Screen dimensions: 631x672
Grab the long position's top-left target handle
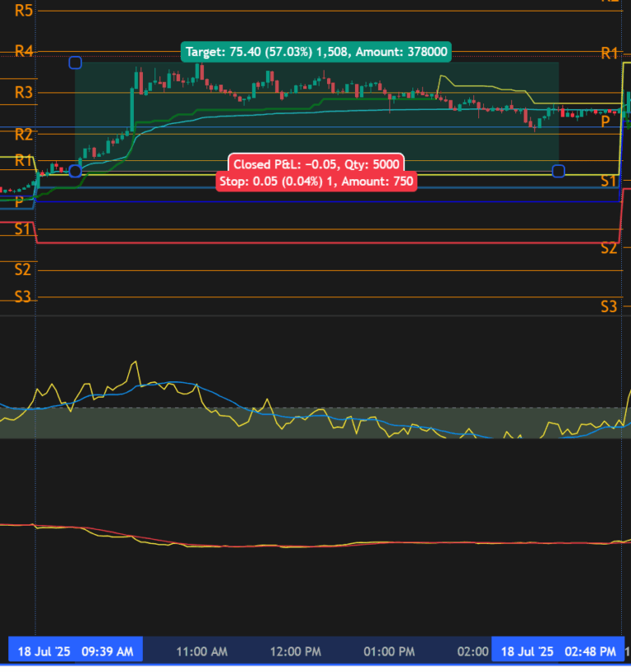(x=76, y=62)
